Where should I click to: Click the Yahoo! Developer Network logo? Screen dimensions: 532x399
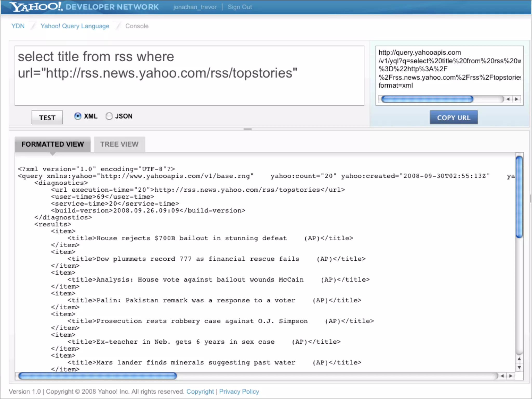coord(84,7)
